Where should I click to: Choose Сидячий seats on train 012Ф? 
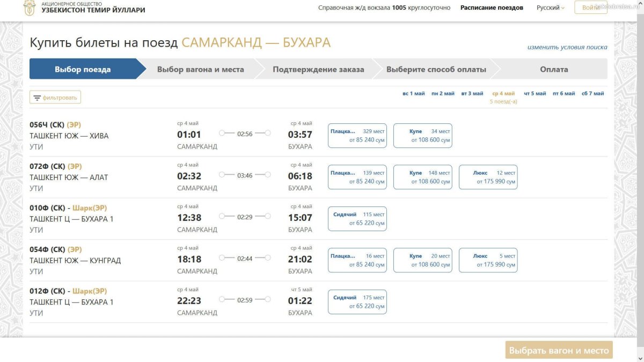pos(357,301)
